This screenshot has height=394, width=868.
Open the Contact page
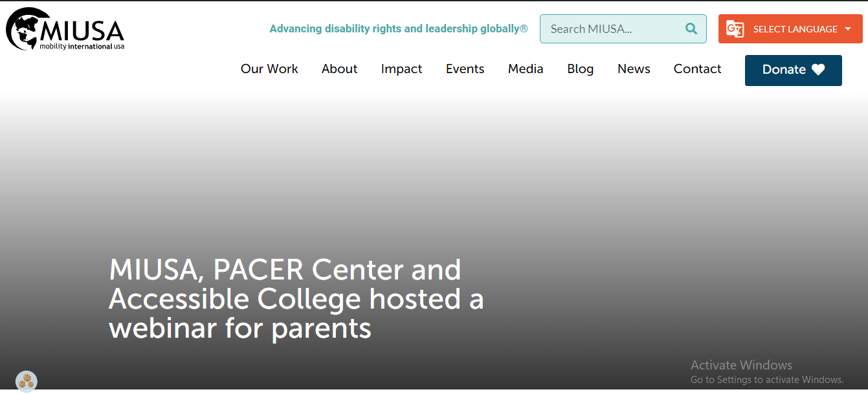[x=697, y=69]
